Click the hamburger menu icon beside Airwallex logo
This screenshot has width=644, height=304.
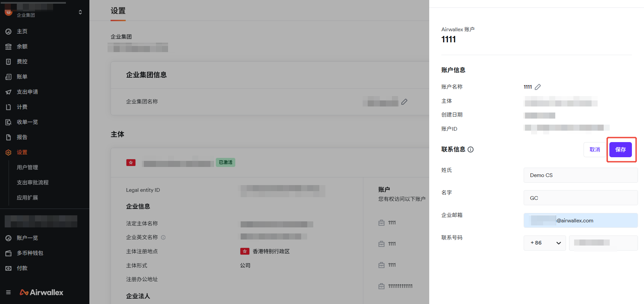point(8,292)
